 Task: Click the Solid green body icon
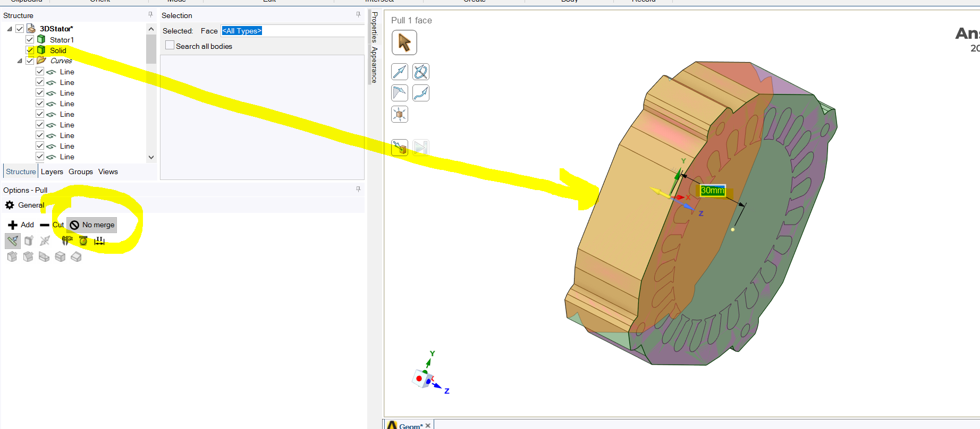point(41,50)
